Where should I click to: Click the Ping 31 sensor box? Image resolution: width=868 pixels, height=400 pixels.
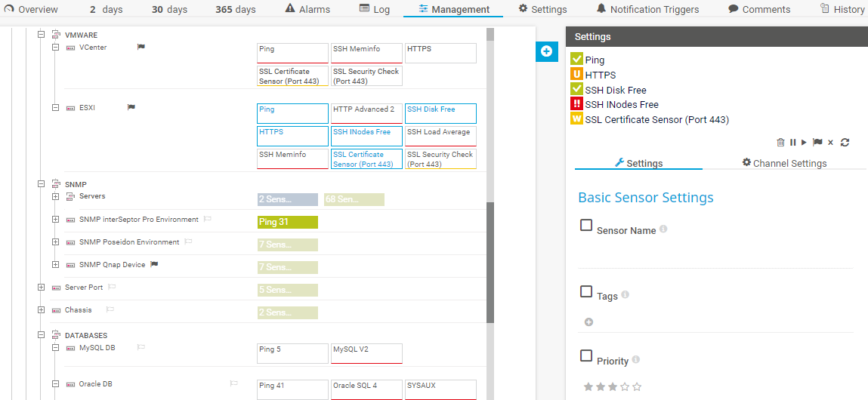coord(287,222)
